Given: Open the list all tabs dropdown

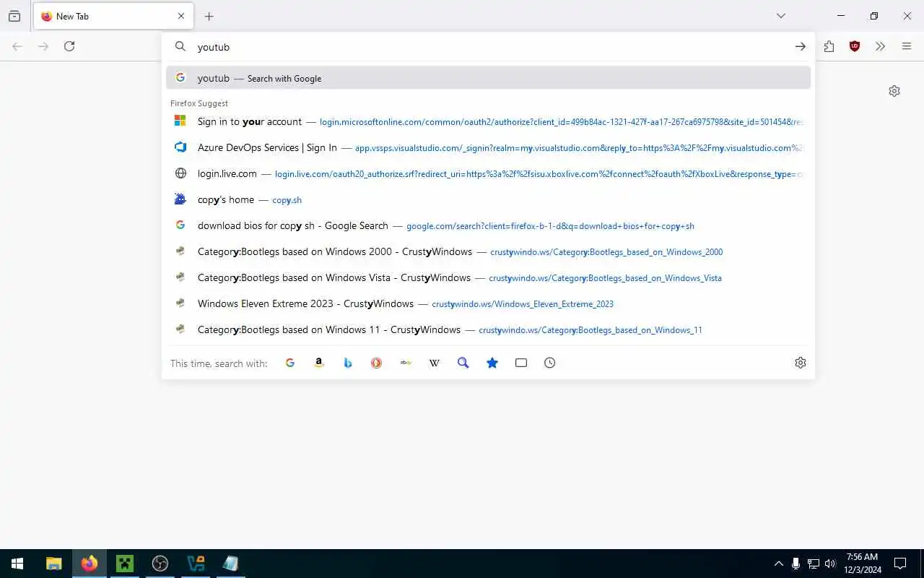Looking at the screenshot, I should click(781, 16).
